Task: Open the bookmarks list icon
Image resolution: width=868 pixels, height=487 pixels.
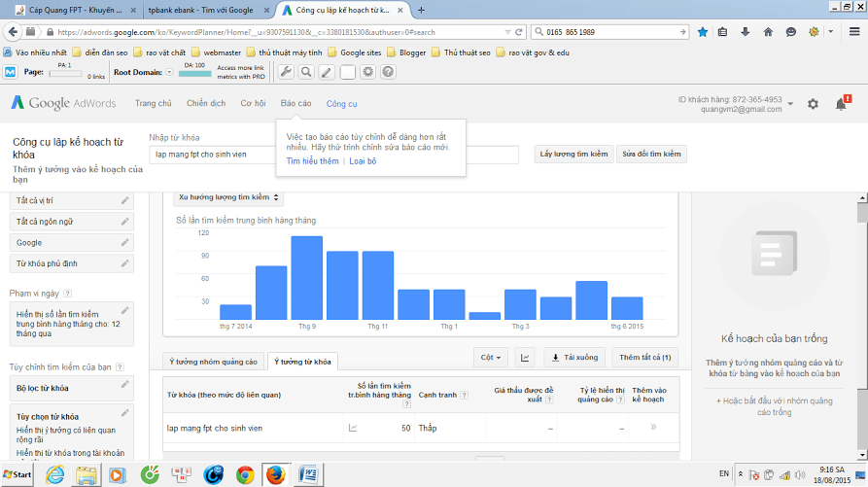Action: coord(722,32)
